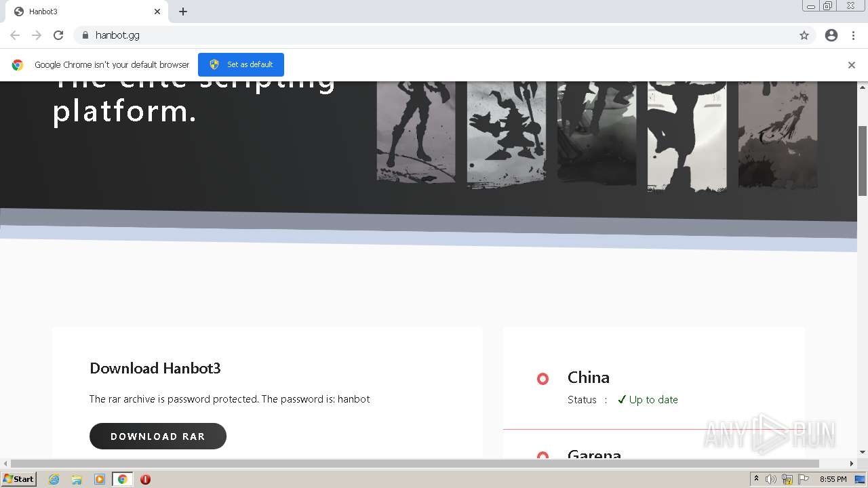Click the scroll up arrow of the page
The width and height of the screenshot is (868, 488).
863,87
